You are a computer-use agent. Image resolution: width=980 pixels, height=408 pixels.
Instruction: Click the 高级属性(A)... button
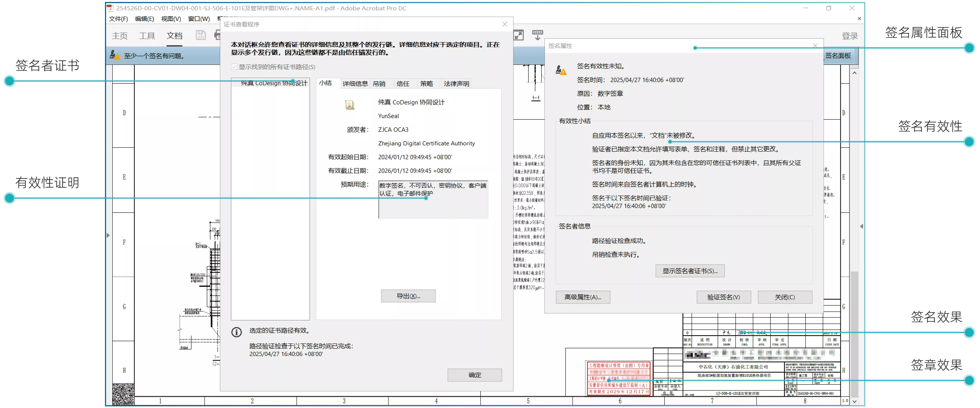pyautogui.click(x=582, y=297)
